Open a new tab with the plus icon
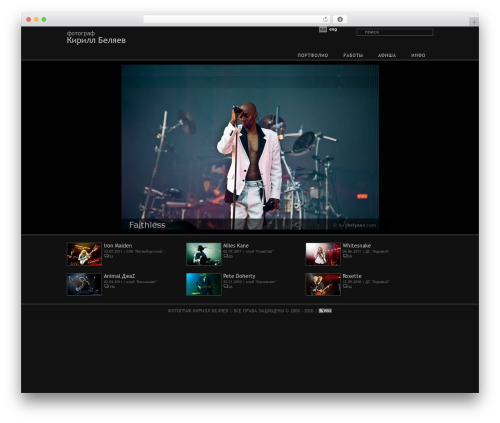 [x=474, y=22]
